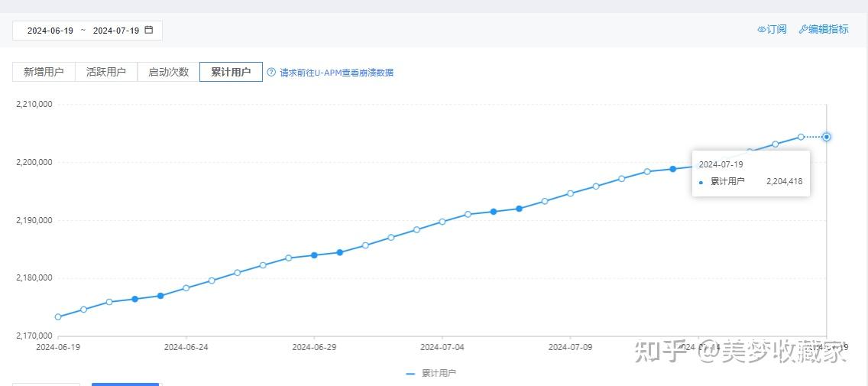Click the question mark help icon
This screenshot has width=868, height=386.
pos(270,73)
